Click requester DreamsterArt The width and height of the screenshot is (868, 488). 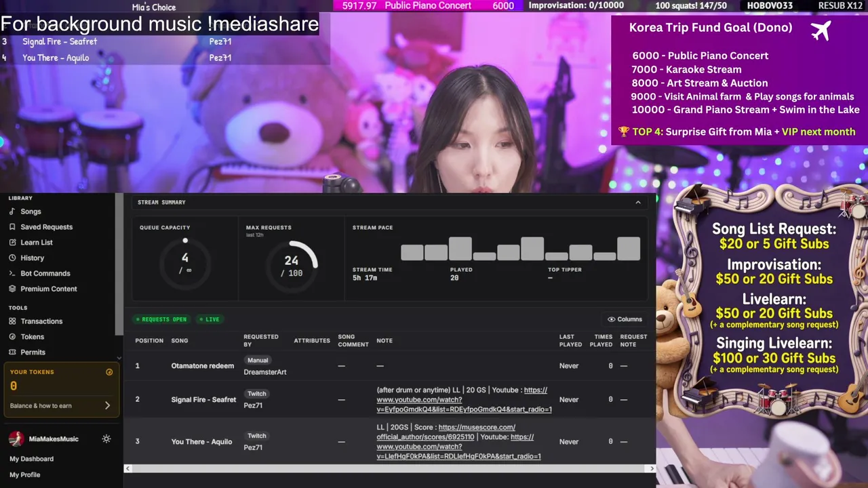(265, 372)
